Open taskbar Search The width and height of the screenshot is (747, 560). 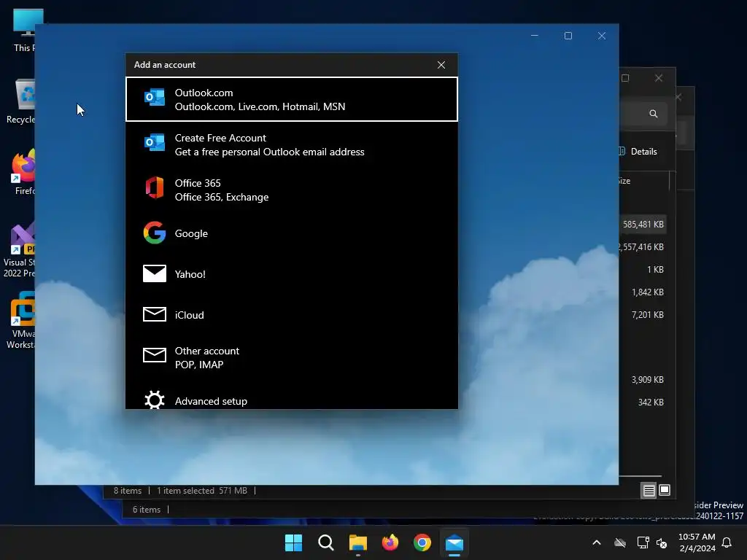[326, 542]
